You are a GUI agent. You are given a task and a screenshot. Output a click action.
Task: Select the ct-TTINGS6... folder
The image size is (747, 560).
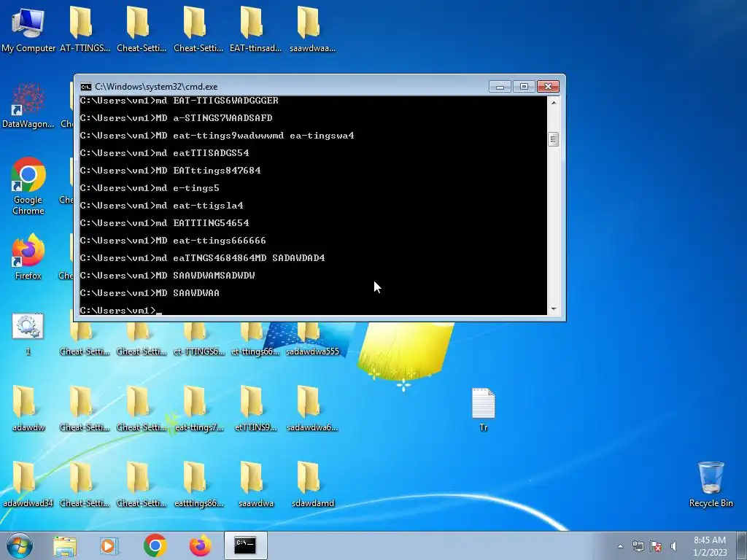coord(198,338)
